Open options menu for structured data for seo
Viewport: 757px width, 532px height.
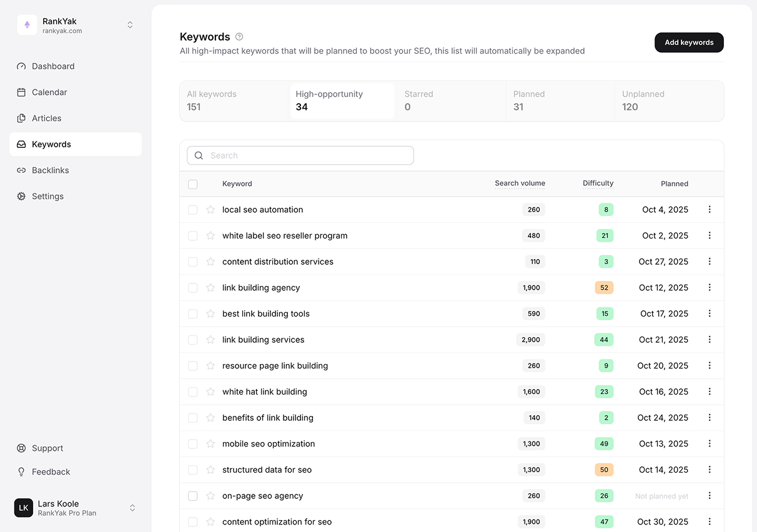pos(710,470)
